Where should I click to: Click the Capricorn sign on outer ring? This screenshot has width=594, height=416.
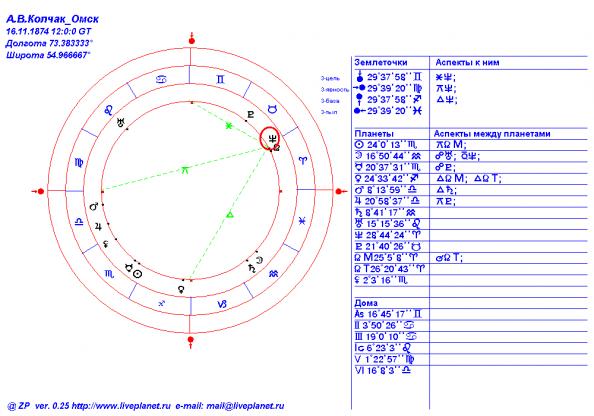pyautogui.click(x=222, y=304)
